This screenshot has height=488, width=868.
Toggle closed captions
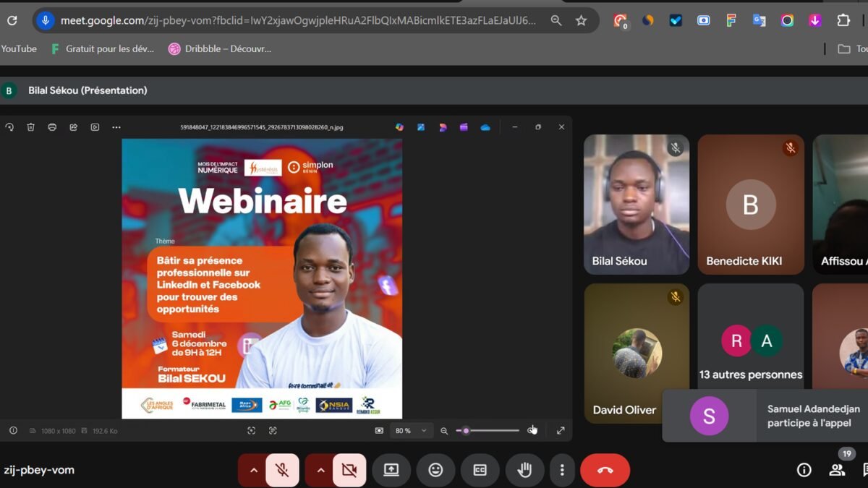pos(480,470)
